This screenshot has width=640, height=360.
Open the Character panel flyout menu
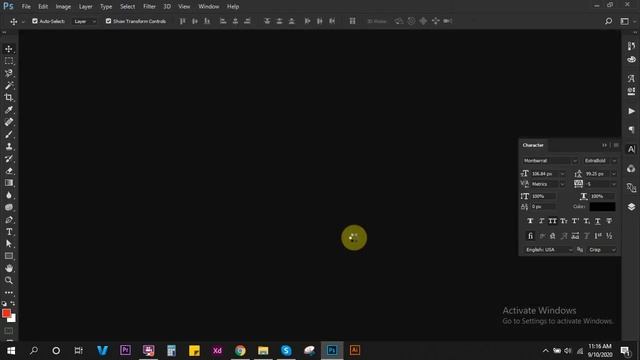tap(616, 145)
